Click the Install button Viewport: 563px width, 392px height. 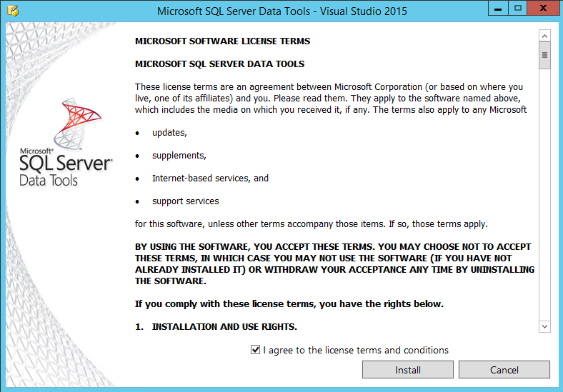click(407, 369)
